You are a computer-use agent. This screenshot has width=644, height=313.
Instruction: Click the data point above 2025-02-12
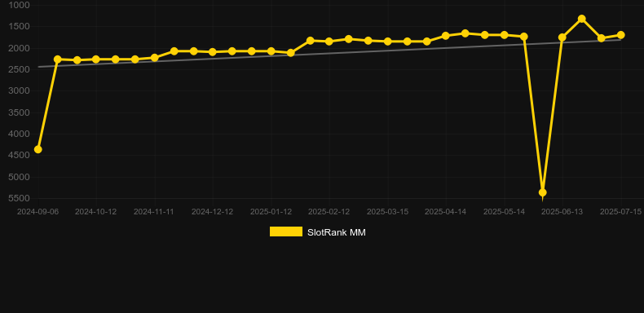coord(329,42)
